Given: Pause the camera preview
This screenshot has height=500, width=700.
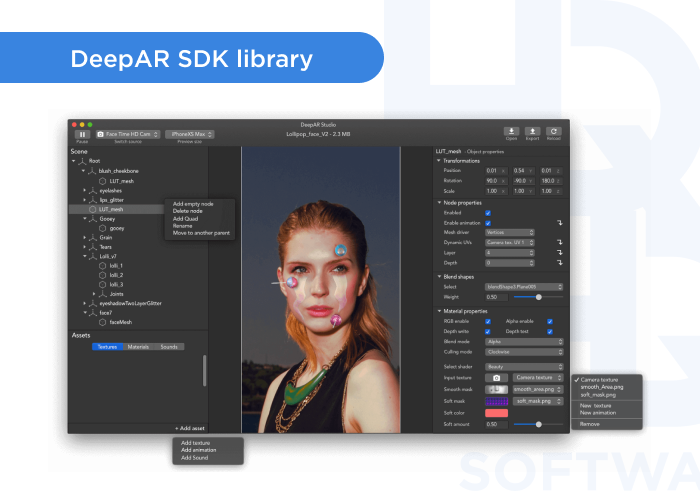Looking at the screenshot, I should click(82, 134).
